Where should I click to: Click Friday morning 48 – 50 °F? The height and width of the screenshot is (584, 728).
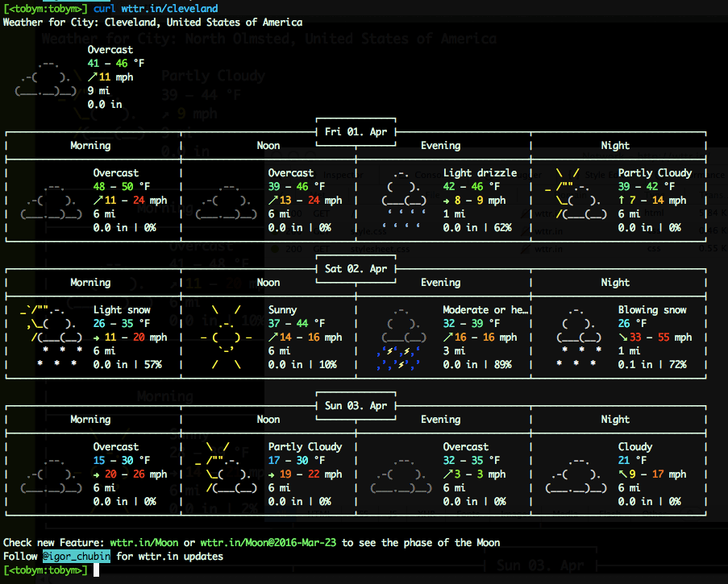122,186
